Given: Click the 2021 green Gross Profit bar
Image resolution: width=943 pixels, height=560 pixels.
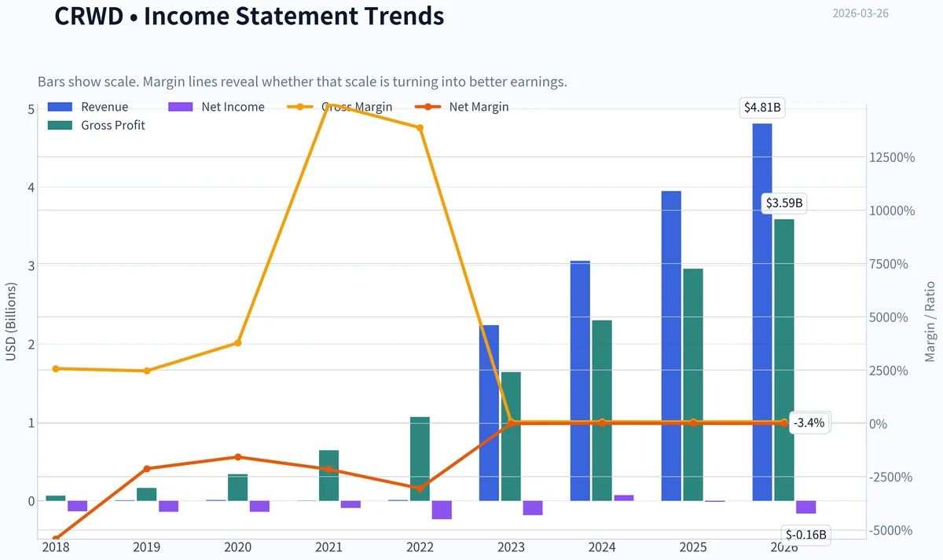Looking at the screenshot, I should 328,475.
